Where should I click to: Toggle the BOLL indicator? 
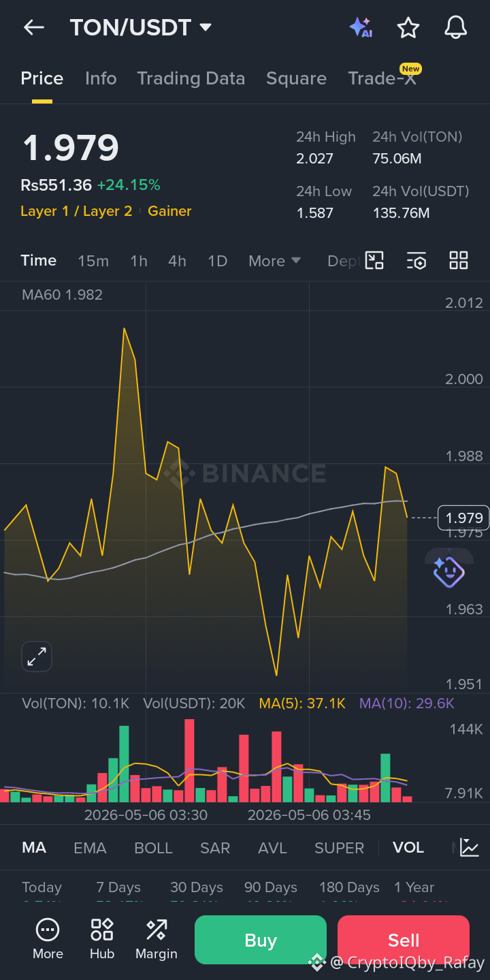tap(153, 848)
